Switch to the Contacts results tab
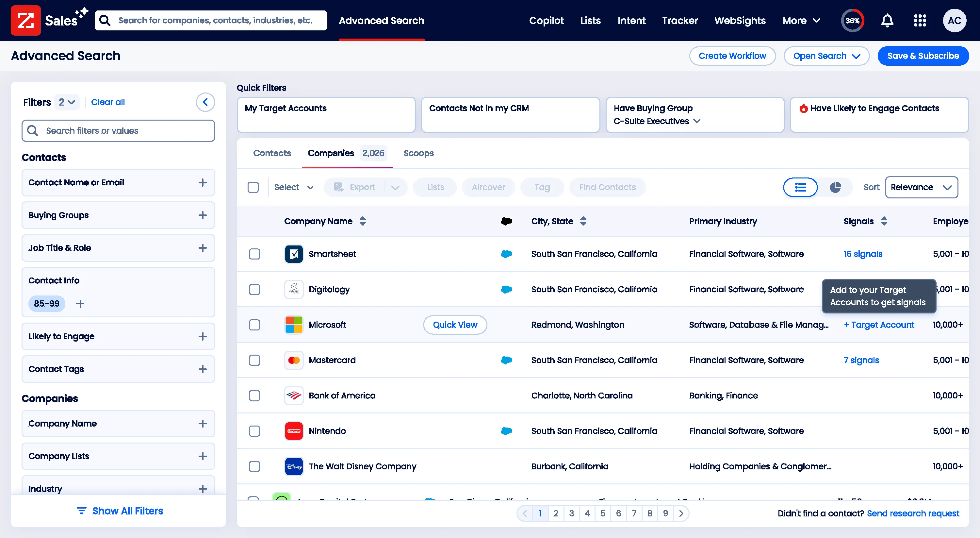Screen dimensions: 980x538 (272, 153)
